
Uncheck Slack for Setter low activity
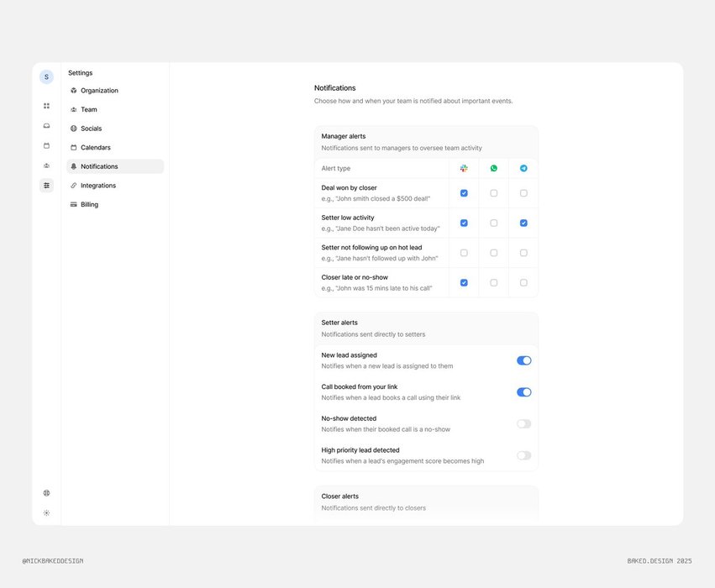point(464,223)
